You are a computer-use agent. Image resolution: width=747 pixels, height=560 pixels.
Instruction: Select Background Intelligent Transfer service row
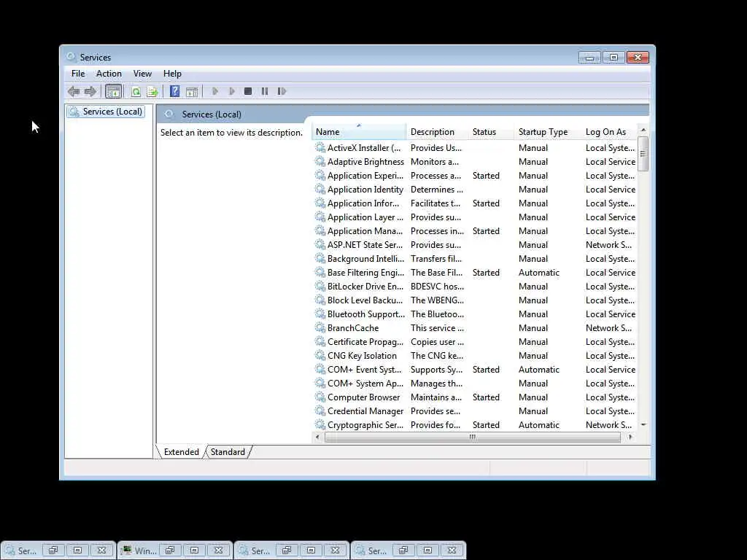475,259
